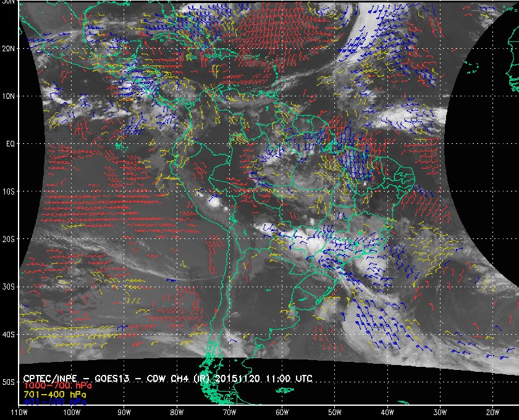
Task: Click the 40S latitude label
Action: pos(9,335)
